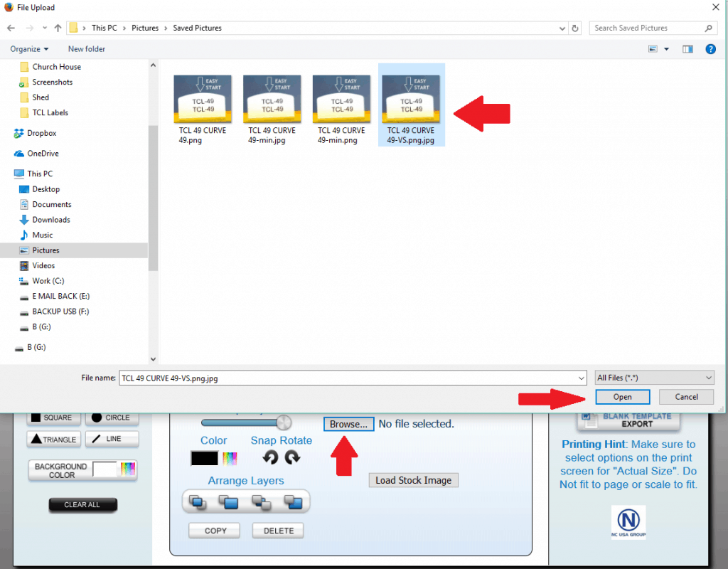Click the refresh icon in address bar
This screenshot has width=728, height=569.
coord(575,28)
